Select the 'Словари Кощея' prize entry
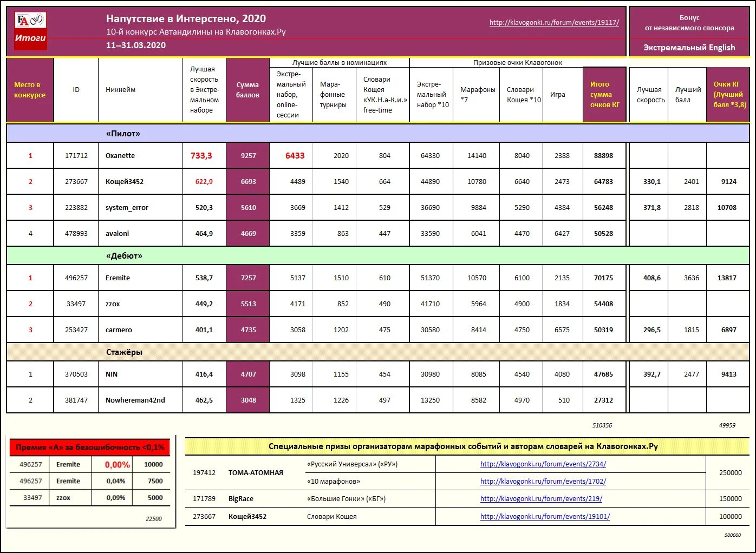The width and height of the screenshot is (756, 553). 332,517
